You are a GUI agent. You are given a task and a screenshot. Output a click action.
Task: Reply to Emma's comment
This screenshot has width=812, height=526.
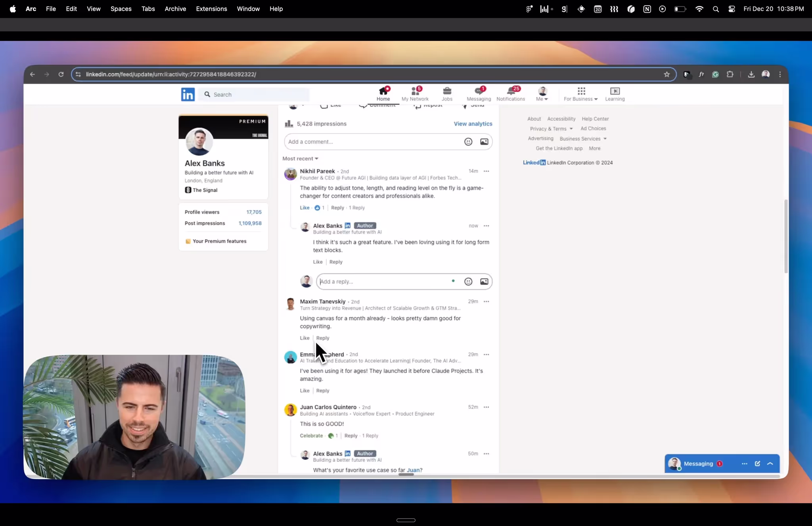[323, 391]
